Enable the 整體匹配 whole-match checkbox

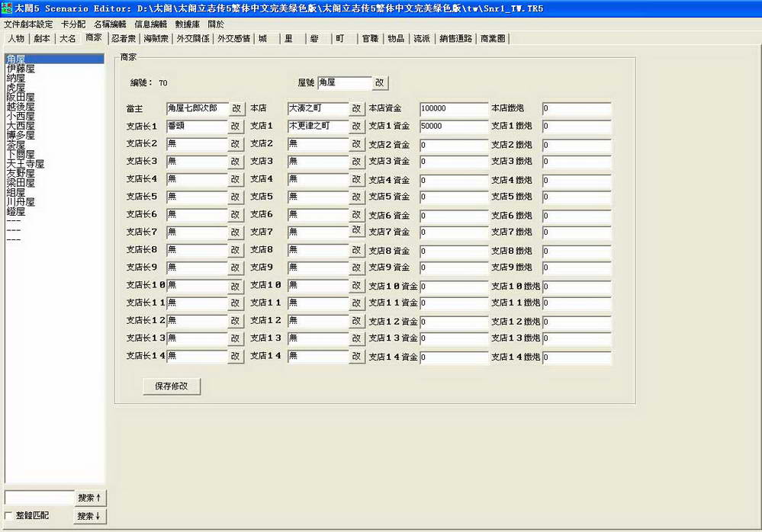click(x=9, y=516)
